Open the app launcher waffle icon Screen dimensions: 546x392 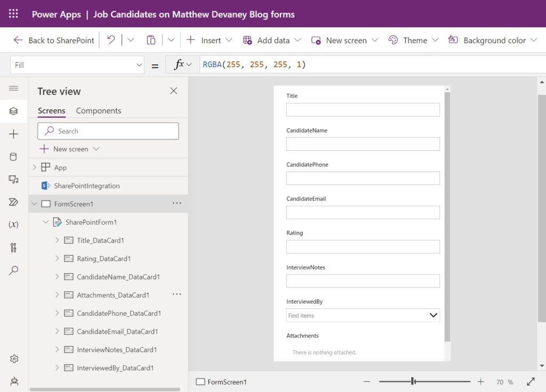(x=13, y=14)
